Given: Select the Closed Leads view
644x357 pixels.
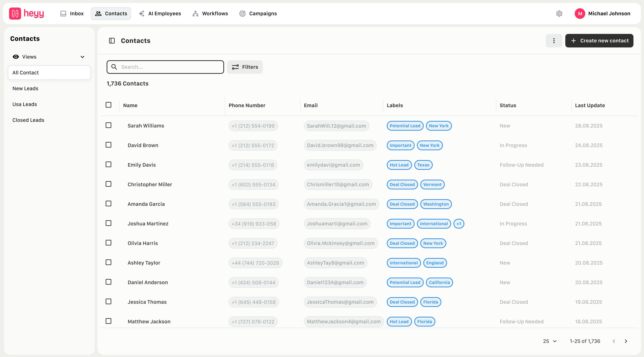Looking at the screenshot, I should pyautogui.click(x=28, y=120).
